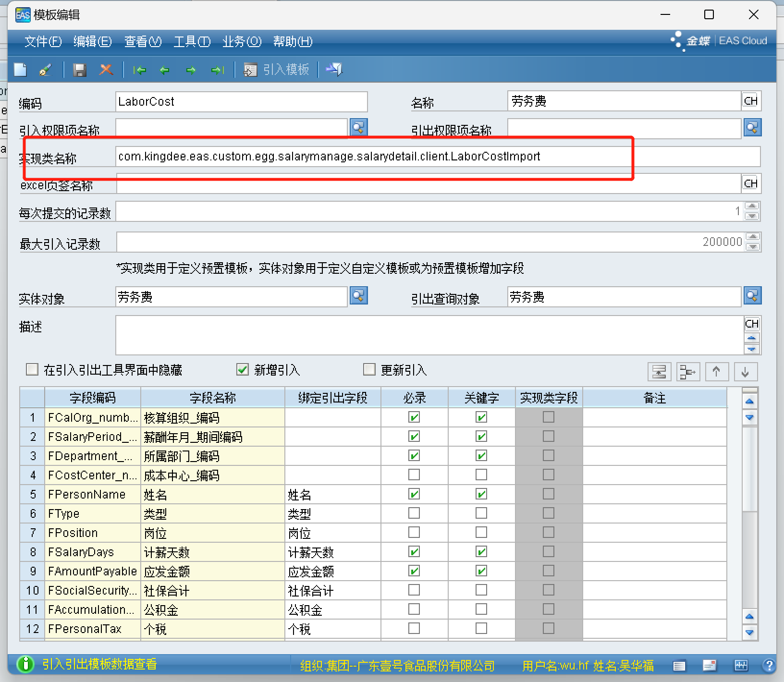Go to last record arrow icon
784x682 pixels.
(217, 71)
